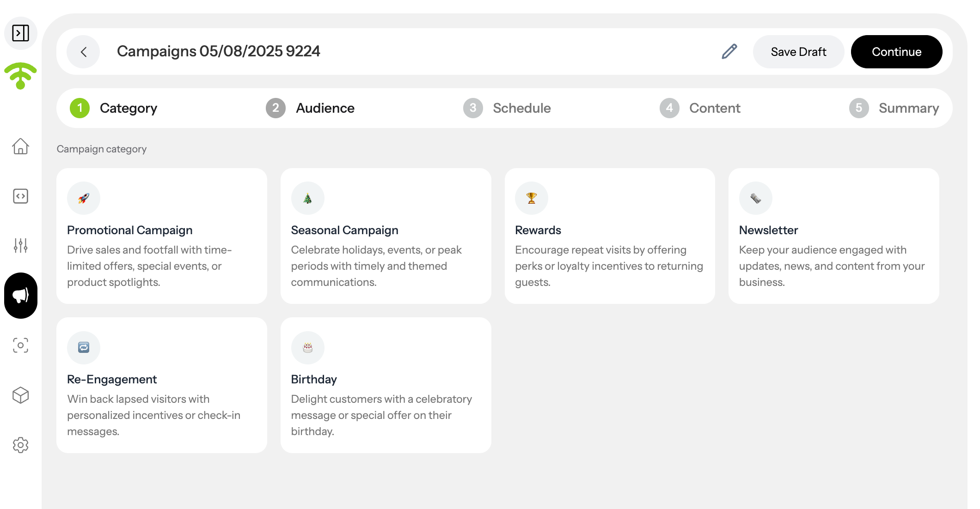980x509 pixels.
Task: Click the rocket icon for Promotional Campaign
Action: pyautogui.click(x=84, y=198)
